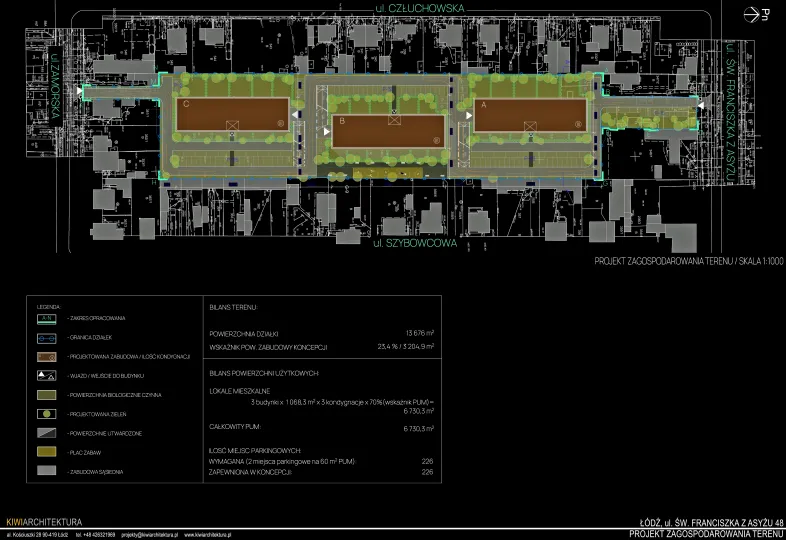Click the Powierzchnie Utwardzone legend symbol
This screenshot has width=786, height=540.
pyautogui.click(x=46, y=432)
